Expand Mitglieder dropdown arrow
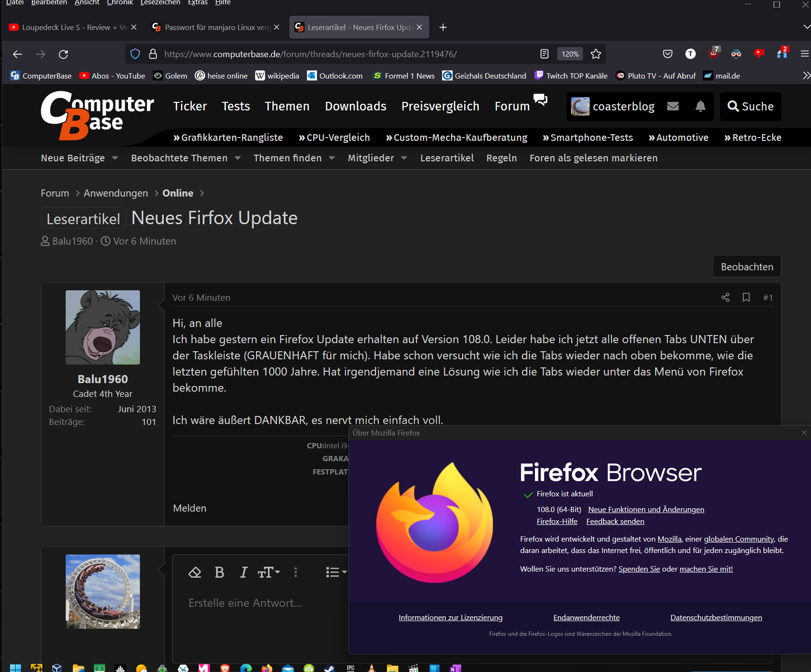This screenshot has height=672, width=811. click(x=404, y=158)
